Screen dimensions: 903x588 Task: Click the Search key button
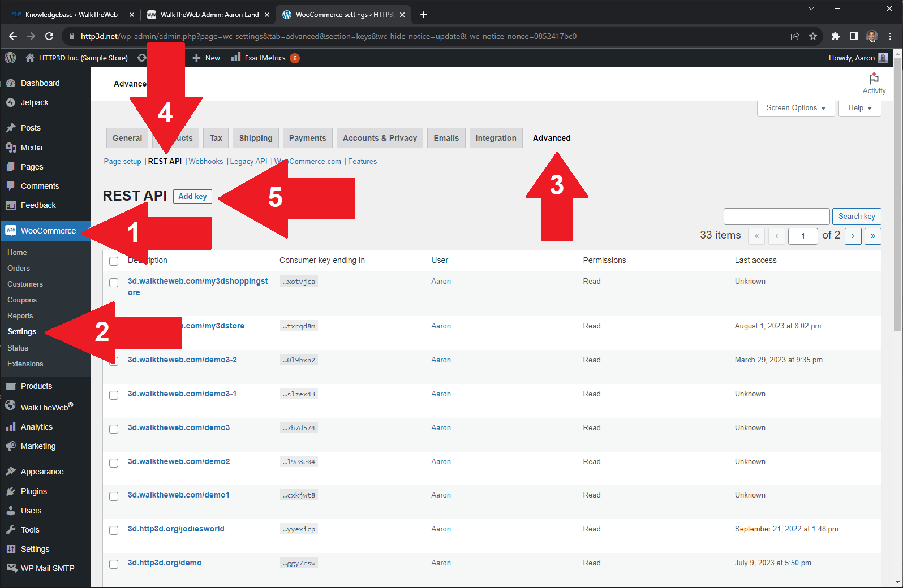click(x=857, y=217)
